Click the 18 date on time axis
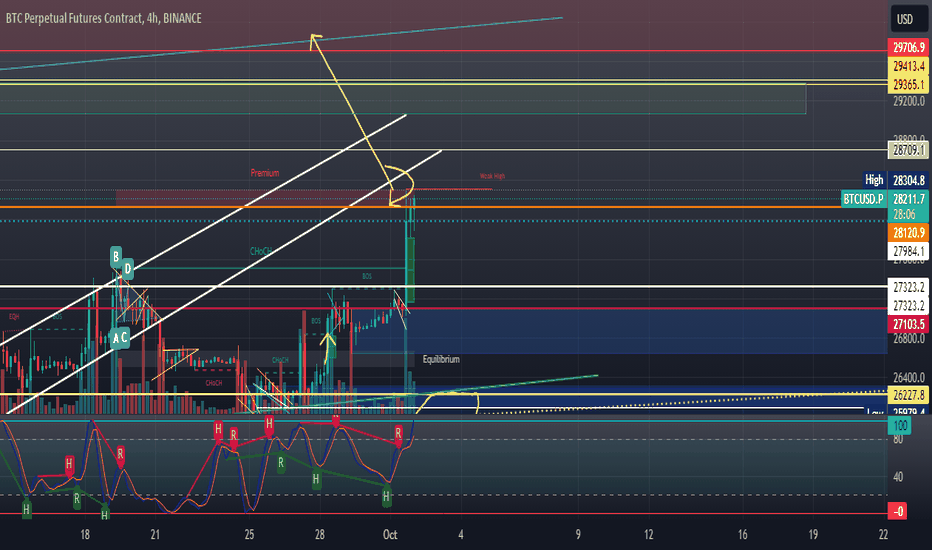Viewport: 932px width, 550px height. point(84,534)
